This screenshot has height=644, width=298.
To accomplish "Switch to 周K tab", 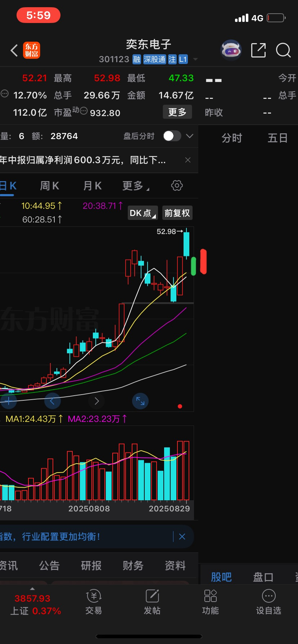I will 49,186.
